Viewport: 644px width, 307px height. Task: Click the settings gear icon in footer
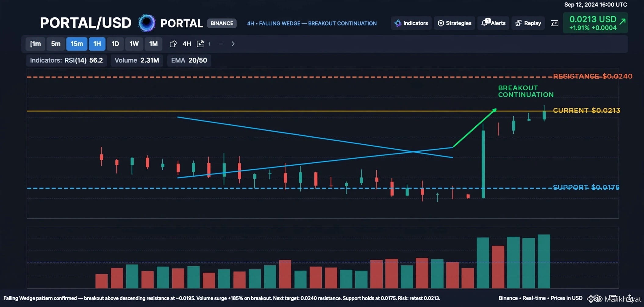597,298
